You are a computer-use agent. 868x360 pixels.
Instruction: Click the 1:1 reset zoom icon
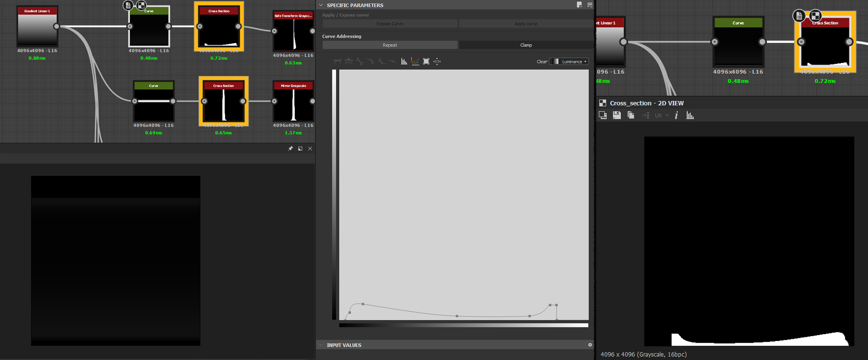pos(437,62)
